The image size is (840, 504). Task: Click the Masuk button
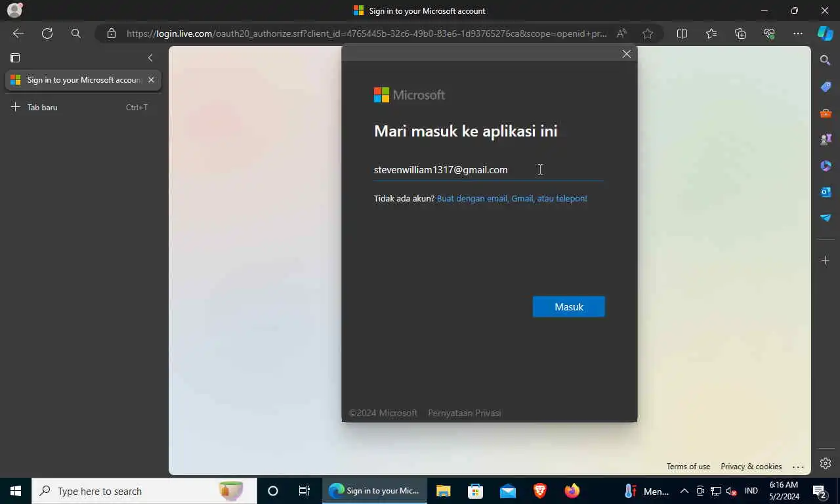click(569, 306)
